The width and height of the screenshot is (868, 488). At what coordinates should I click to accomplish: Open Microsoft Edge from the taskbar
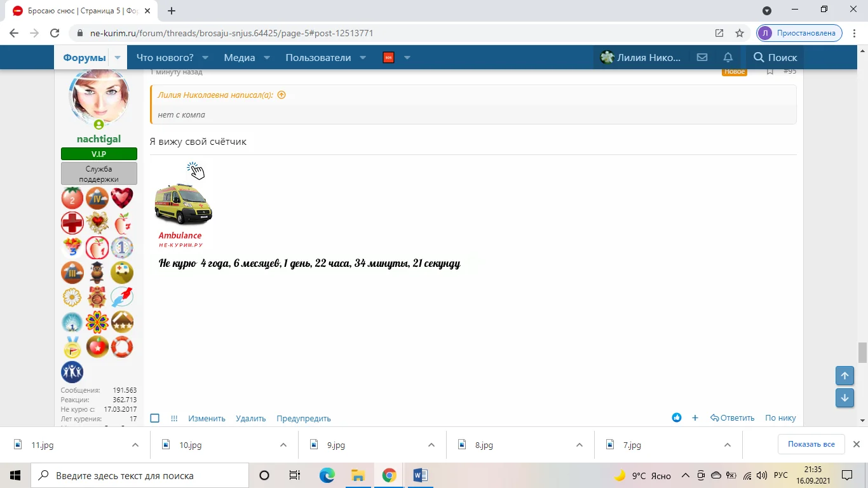[x=327, y=475]
